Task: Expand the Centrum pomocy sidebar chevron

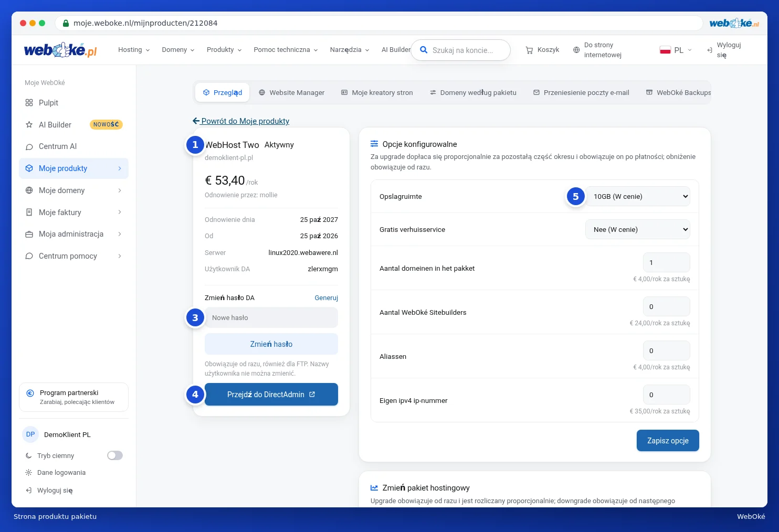Action: pyautogui.click(x=120, y=256)
